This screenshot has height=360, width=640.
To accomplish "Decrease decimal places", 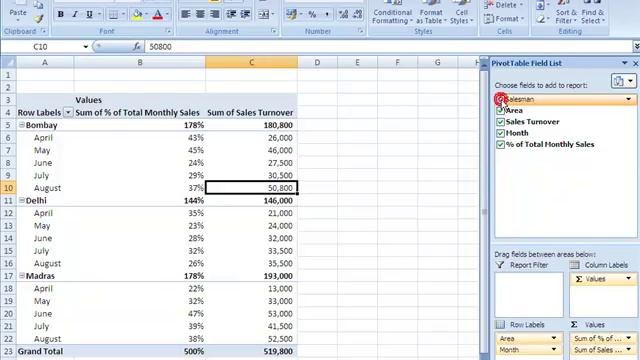I will point(358,14).
